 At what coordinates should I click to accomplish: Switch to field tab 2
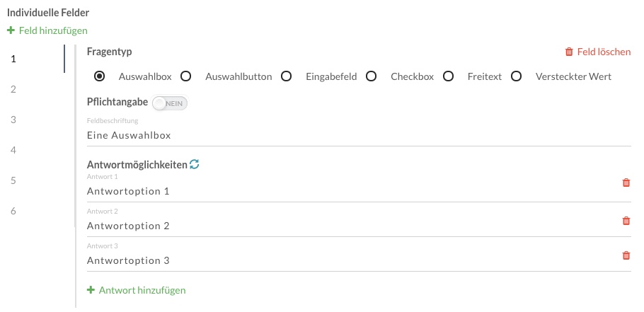13,89
